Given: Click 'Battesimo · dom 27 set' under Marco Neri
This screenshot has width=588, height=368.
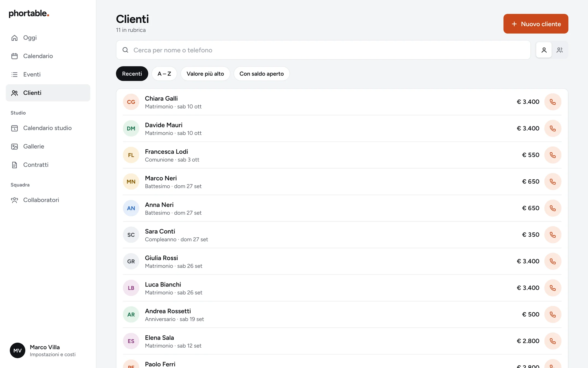Looking at the screenshot, I should 173,186.
